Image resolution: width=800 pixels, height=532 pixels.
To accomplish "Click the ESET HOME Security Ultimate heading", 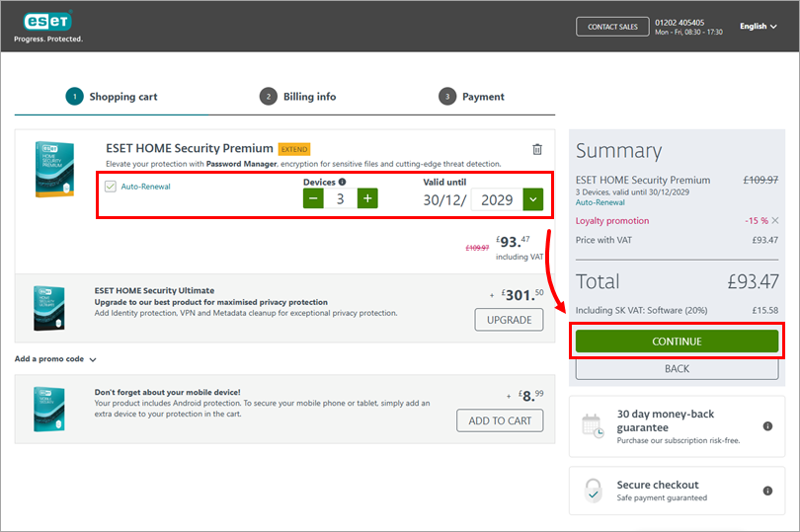I will coord(154,291).
